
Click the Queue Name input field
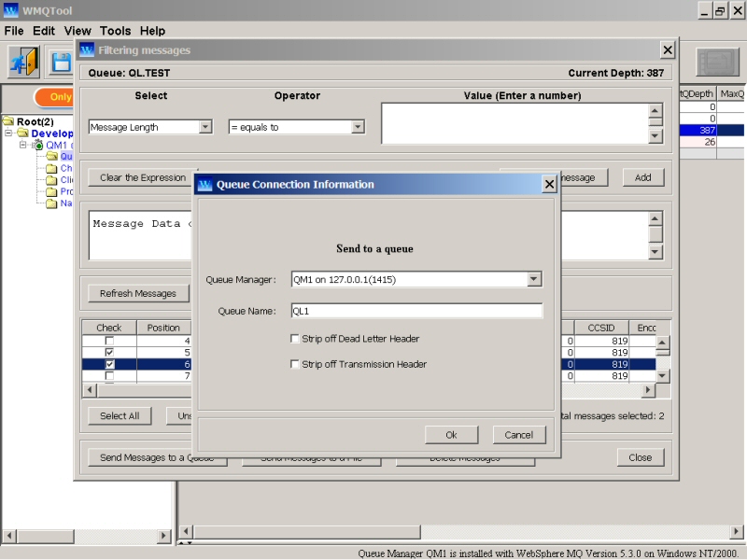(x=416, y=311)
